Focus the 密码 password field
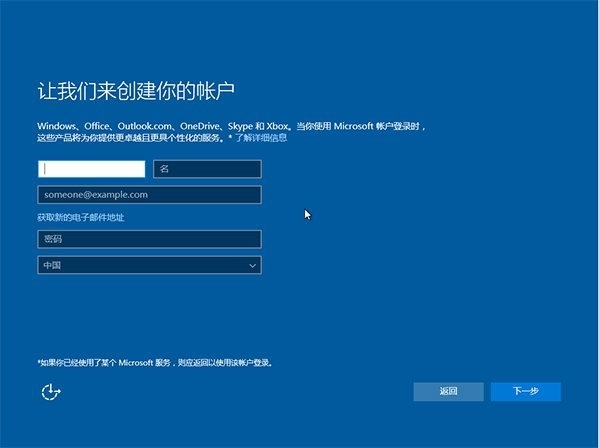This screenshot has height=448, width=600. point(149,239)
